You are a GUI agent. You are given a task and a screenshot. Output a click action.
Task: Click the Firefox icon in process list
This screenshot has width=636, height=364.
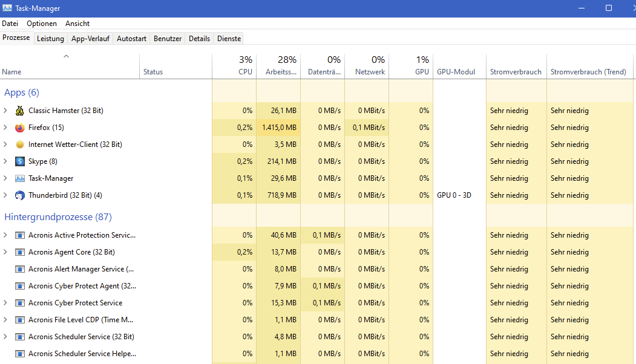point(20,128)
